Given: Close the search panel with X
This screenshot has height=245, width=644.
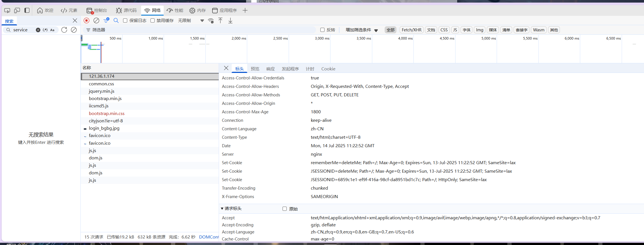Looking at the screenshot, I should [x=75, y=20].
